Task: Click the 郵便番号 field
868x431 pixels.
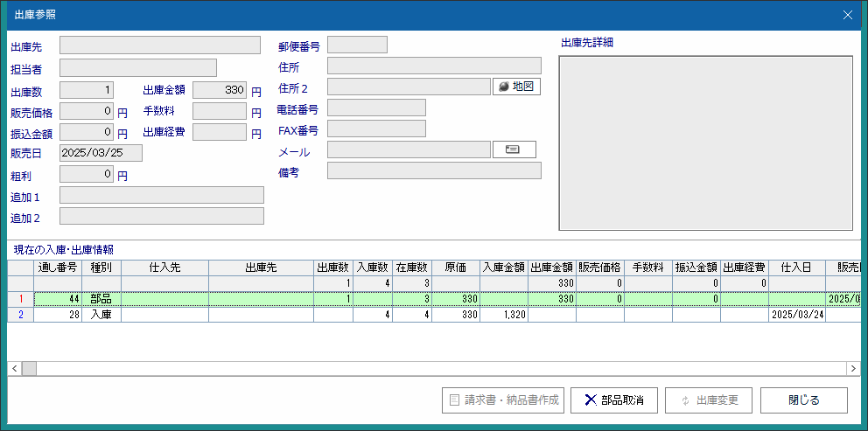Action: tap(357, 45)
